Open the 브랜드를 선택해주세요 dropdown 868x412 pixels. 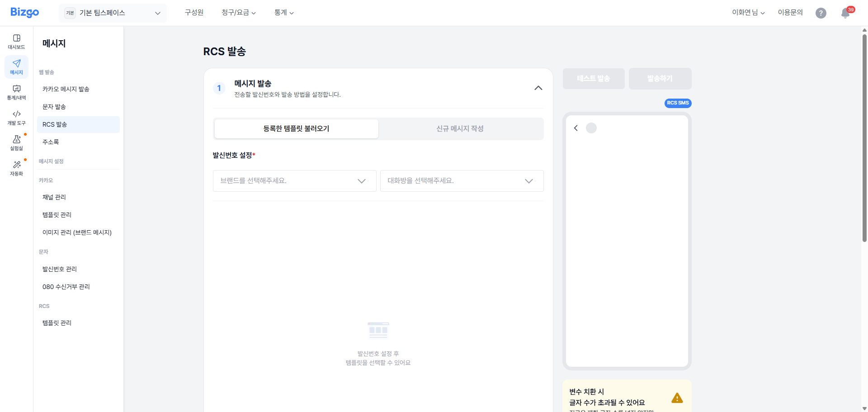pos(294,181)
